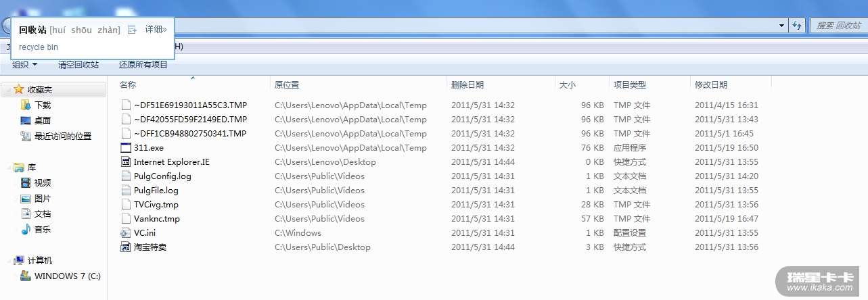Click the file name VC.ini
The height and width of the screenshot is (300, 868).
[144, 233]
